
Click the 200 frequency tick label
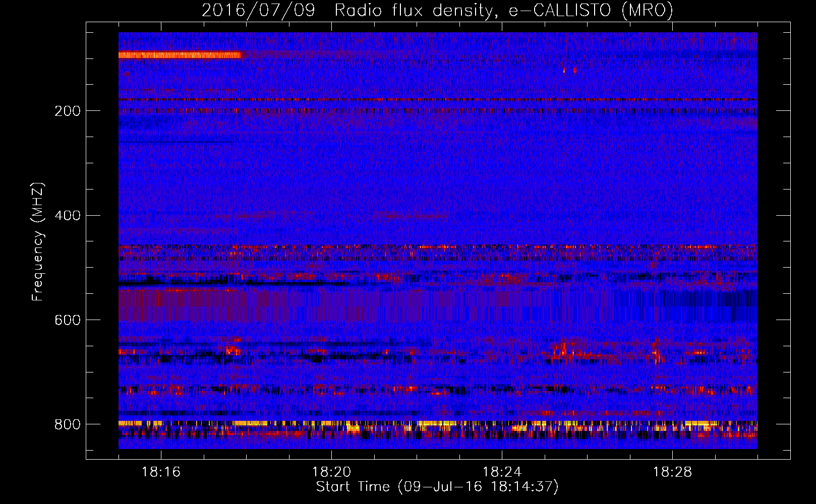(67, 111)
